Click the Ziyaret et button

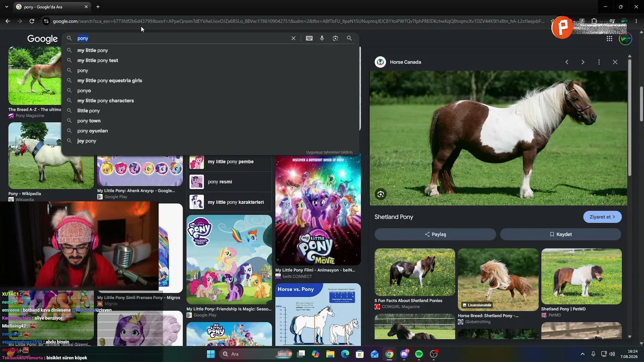(602, 217)
